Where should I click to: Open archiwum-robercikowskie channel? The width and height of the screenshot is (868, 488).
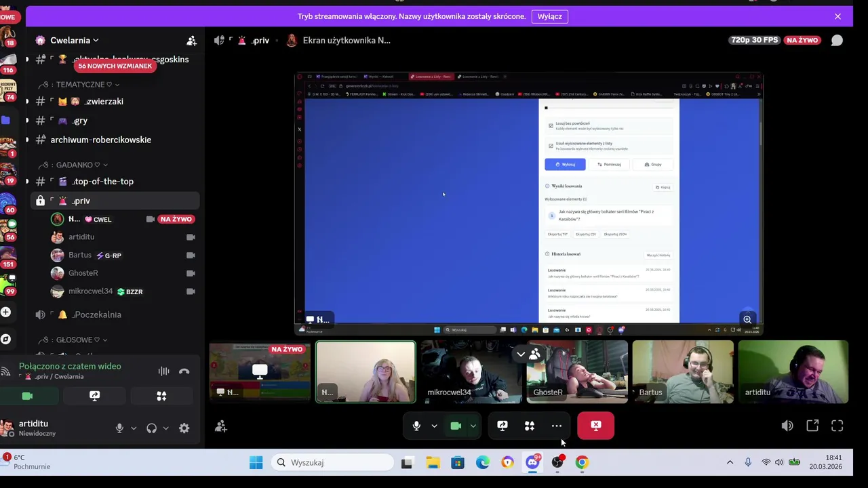click(x=115, y=140)
